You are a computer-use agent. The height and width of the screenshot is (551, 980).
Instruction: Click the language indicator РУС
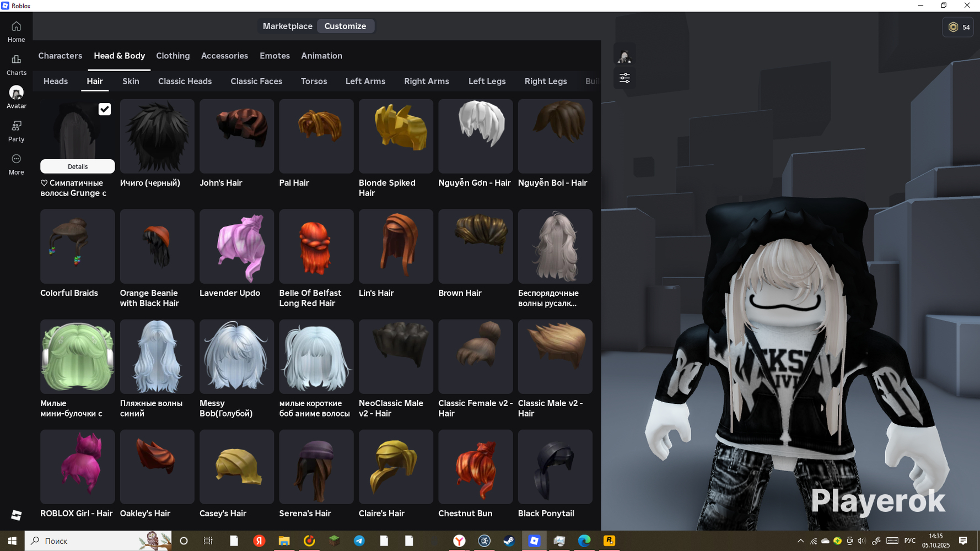910,541
